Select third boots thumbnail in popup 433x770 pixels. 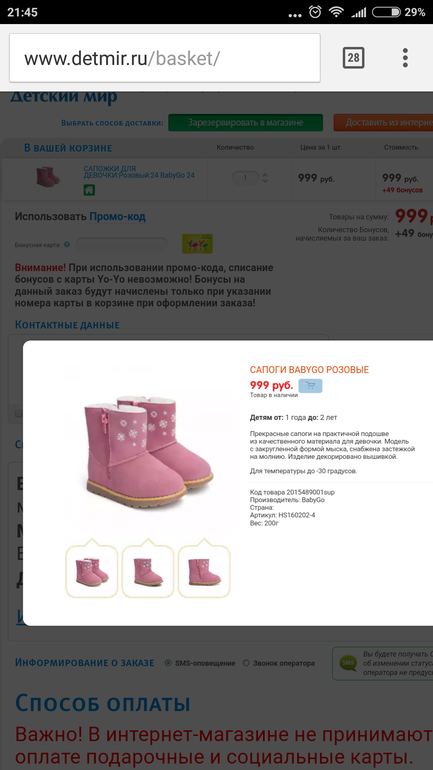204,571
